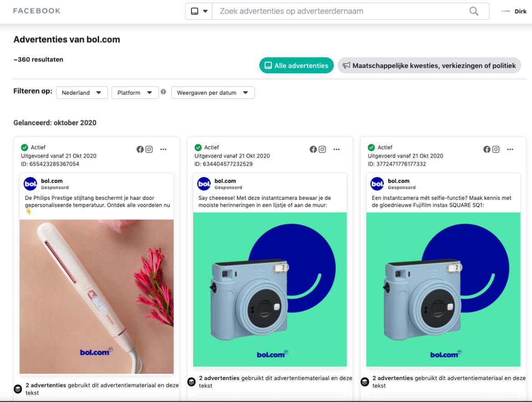
Task: Click '2 advertenties' text under Philips ad
Action: pos(46,385)
